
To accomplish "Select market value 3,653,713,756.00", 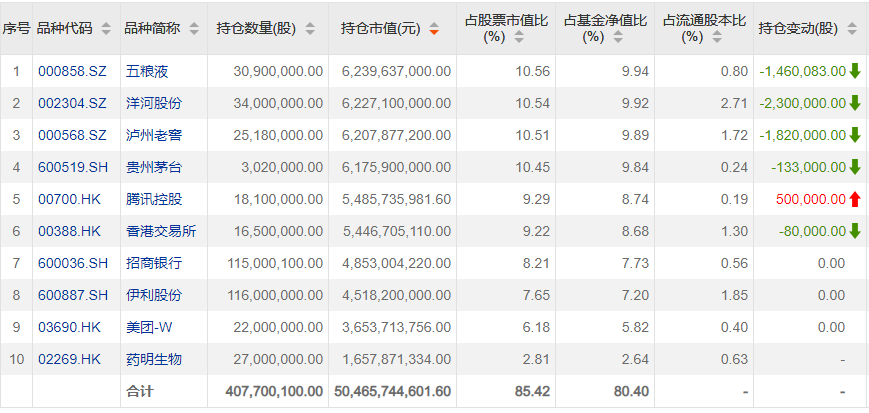I will point(397,328).
